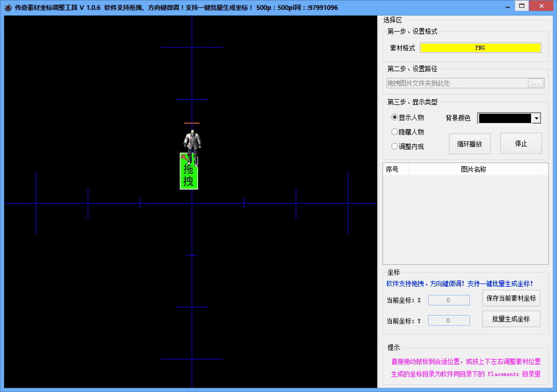This screenshot has width=557, height=392.
Task: Click the black background color swatch
Action: click(506, 118)
